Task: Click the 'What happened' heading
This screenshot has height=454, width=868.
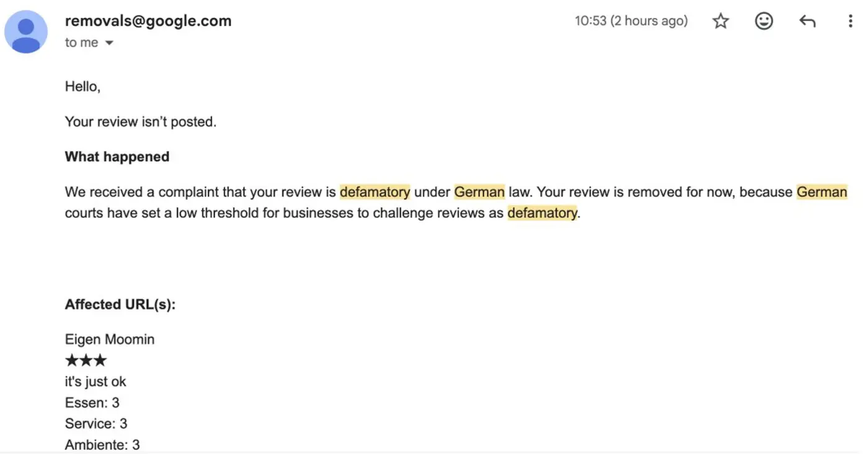Action: coord(117,157)
